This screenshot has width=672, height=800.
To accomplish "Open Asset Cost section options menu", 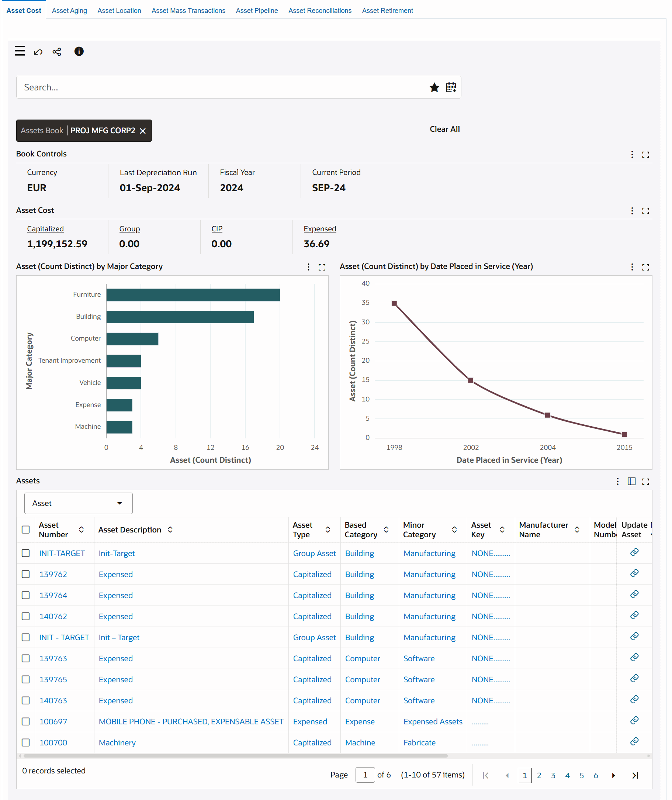I will coord(632,211).
